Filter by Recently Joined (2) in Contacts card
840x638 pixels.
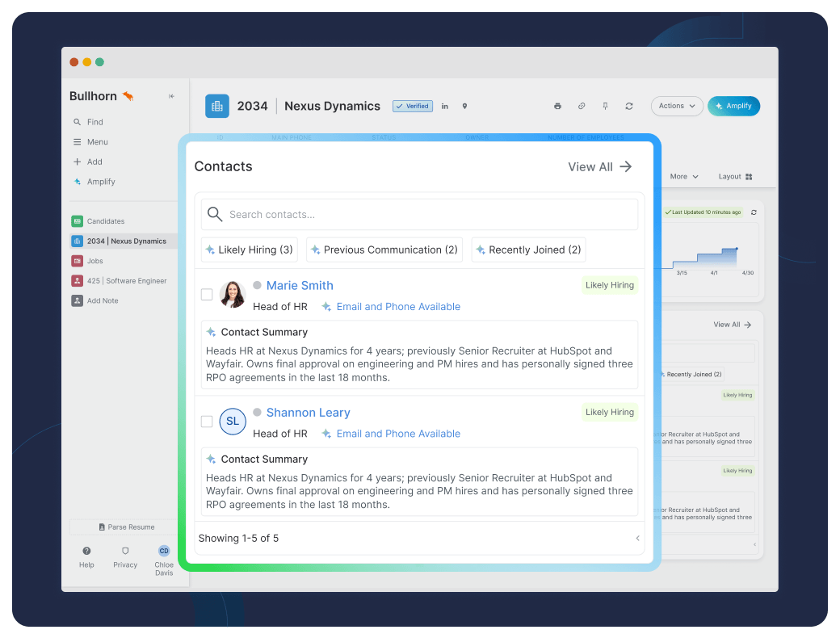[529, 250]
